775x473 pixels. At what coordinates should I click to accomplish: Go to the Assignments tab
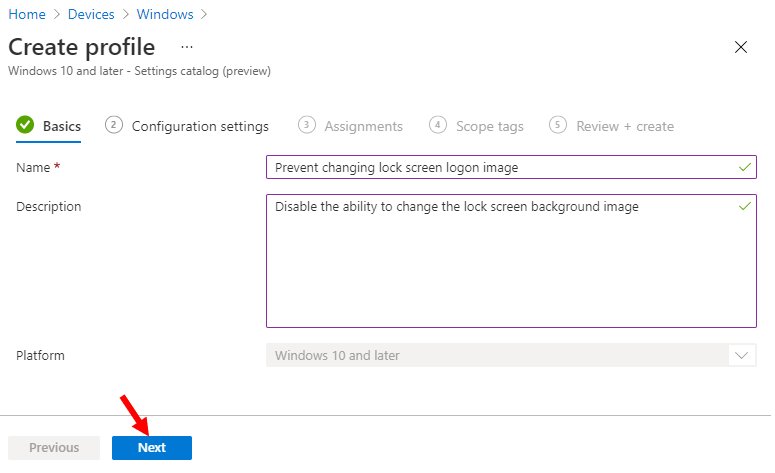[x=363, y=126]
